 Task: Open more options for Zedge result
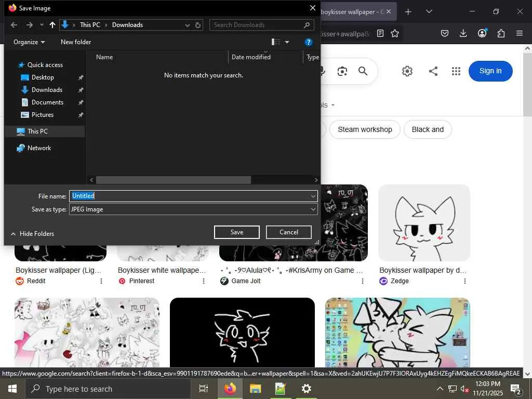coord(465,281)
